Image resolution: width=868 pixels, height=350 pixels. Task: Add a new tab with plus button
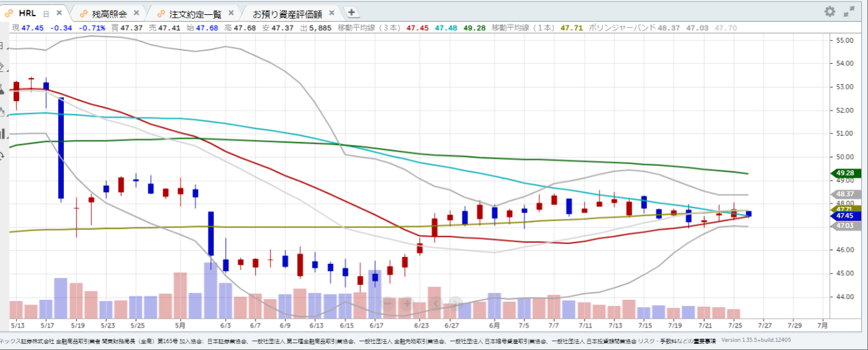pyautogui.click(x=351, y=12)
